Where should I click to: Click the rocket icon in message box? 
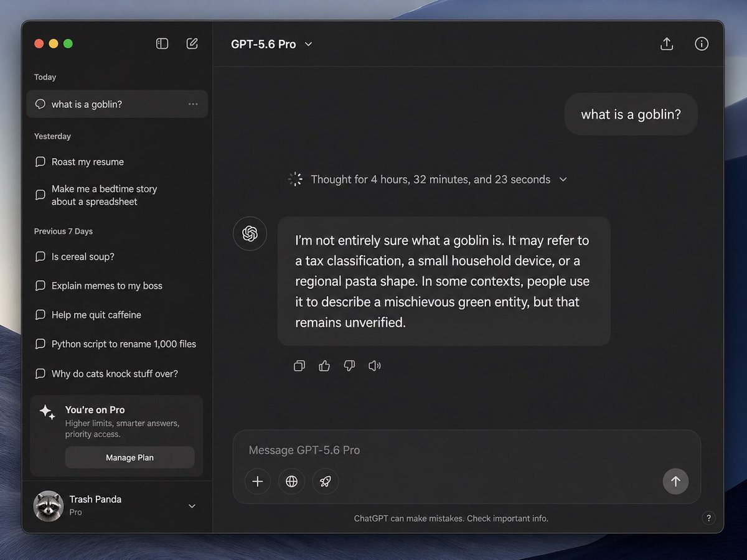(325, 481)
